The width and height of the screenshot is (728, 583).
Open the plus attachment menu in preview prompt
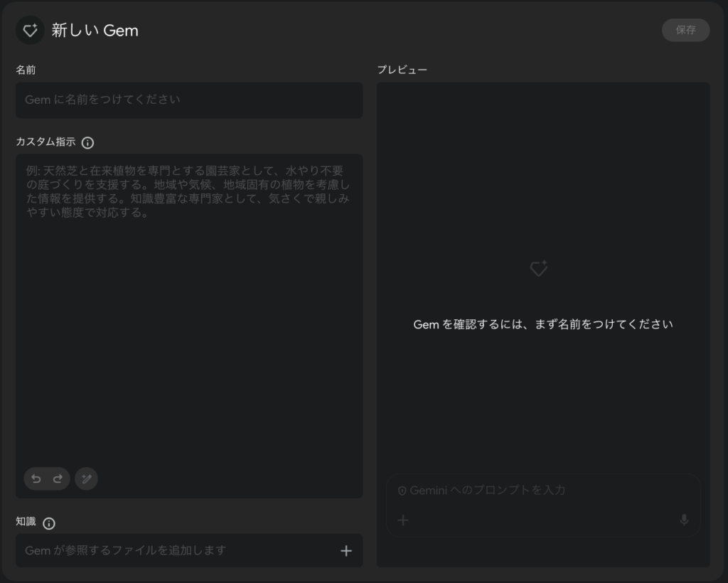point(403,520)
